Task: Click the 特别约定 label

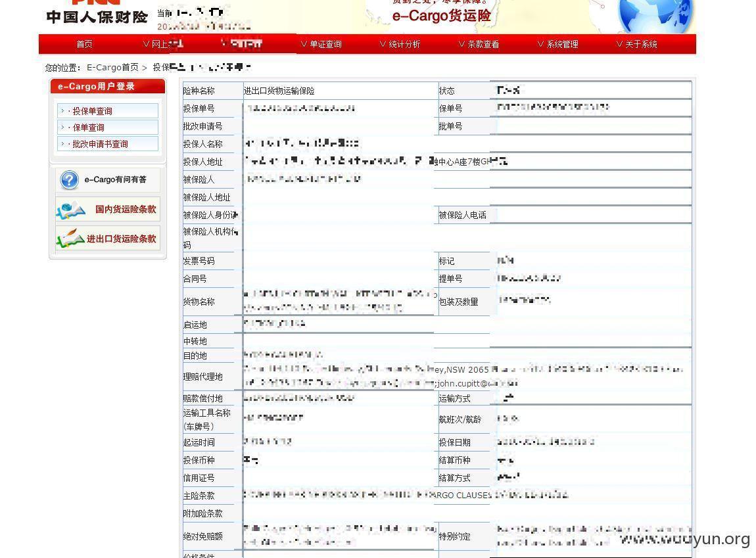Action: [455, 536]
